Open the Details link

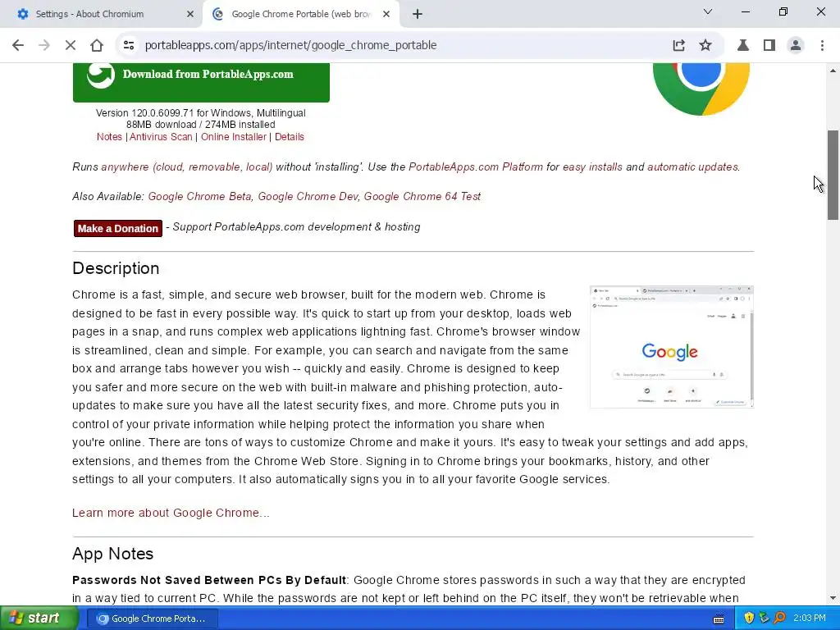[290, 137]
